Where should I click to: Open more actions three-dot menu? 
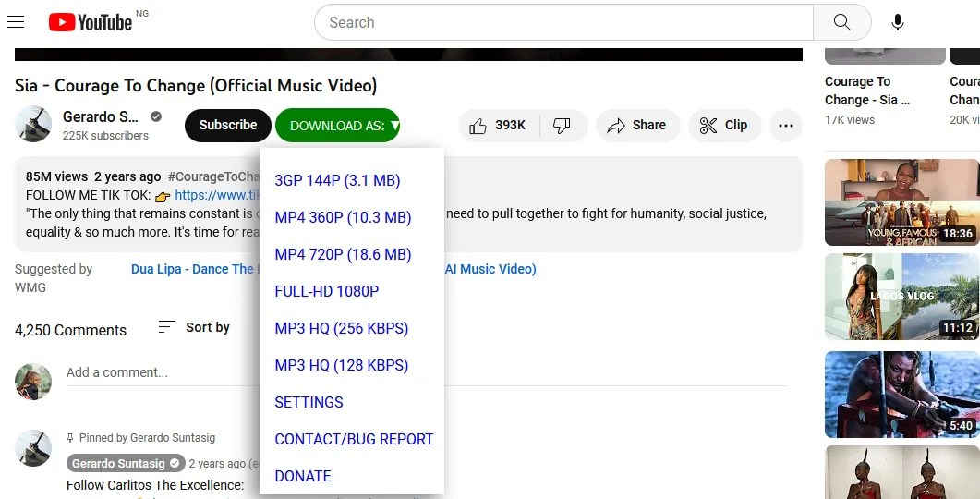click(x=786, y=125)
